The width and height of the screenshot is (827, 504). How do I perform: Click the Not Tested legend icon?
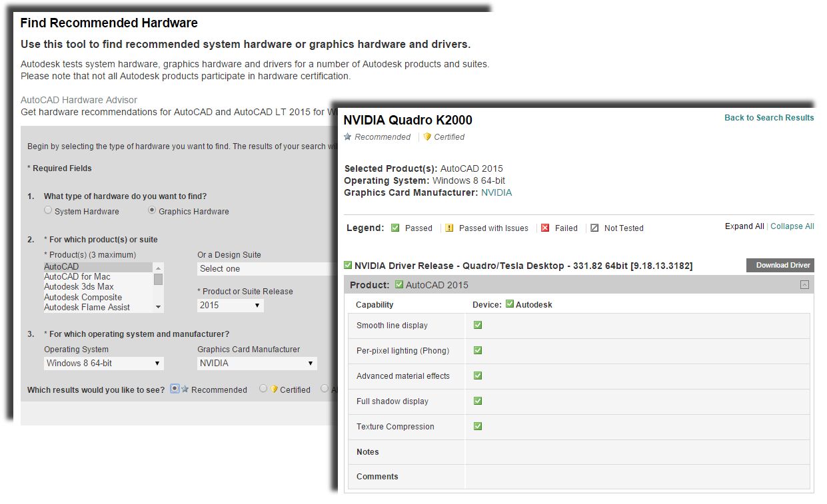pyautogui.click(x=594, y=228)
